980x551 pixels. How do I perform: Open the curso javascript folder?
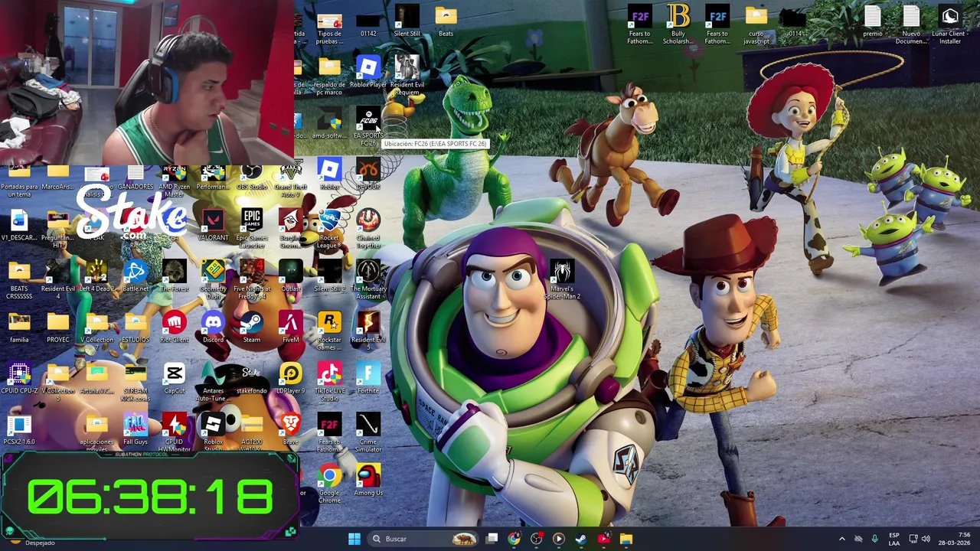pos(756,24)
